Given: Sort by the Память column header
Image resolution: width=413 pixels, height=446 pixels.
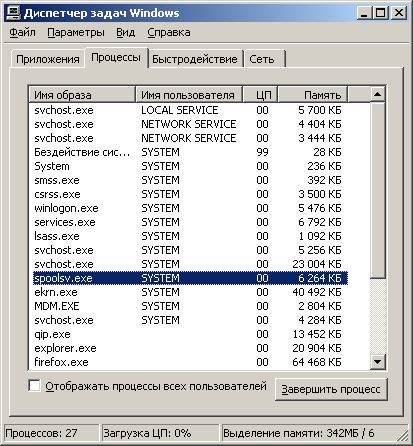Looking at the screenshot, I should point(312,95).
